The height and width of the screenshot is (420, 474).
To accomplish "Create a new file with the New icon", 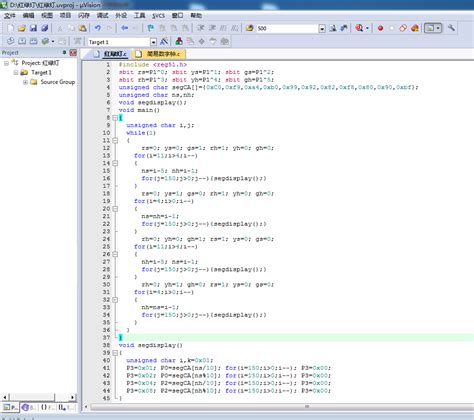I will pyautogui.click(x=10, y=28).
